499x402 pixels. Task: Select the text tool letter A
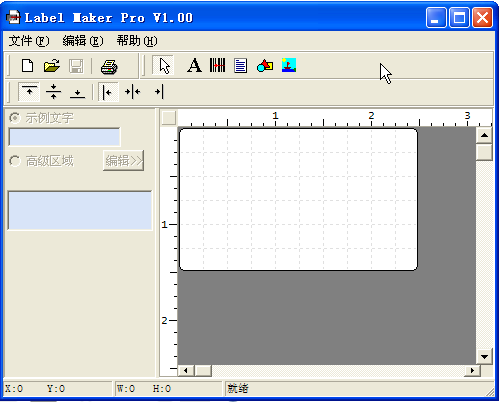coord(194,65)
